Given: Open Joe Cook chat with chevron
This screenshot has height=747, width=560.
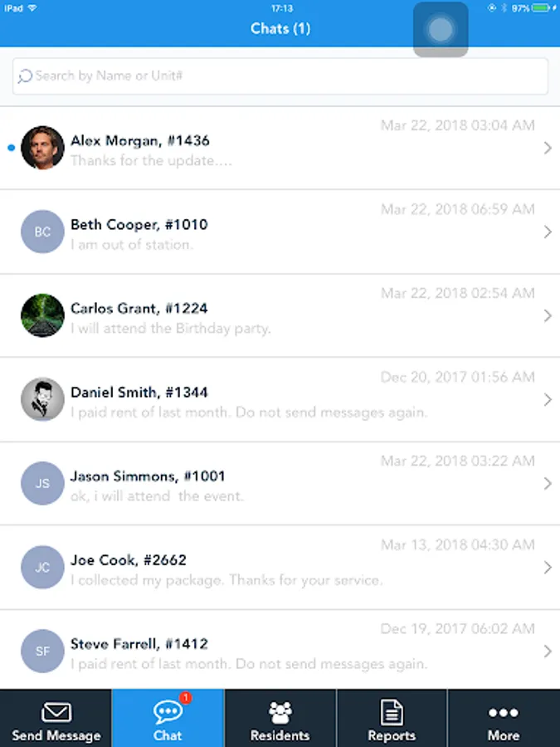Looking at the screenshot, I should [548, 568].
